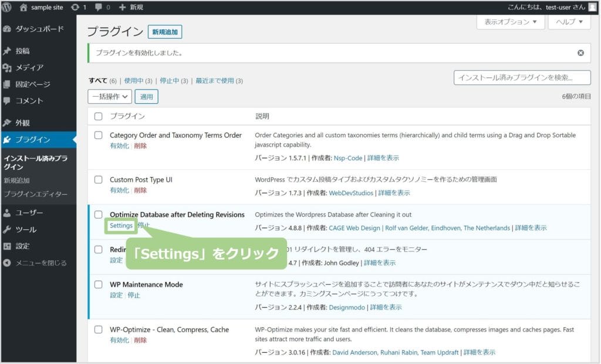Delete Category Order and Taxonomy Terms Order via 削除
This screenshot has height=364, width=601.
pos(140,146)
